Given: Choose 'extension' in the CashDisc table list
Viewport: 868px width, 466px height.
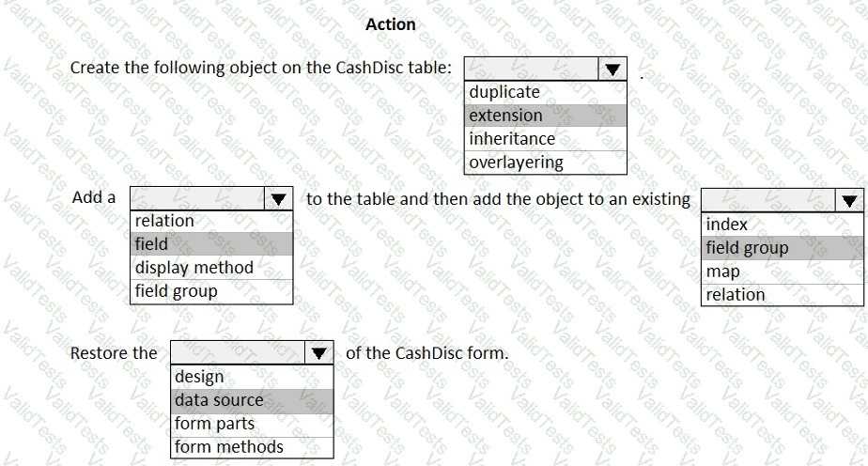Looking at the screenshot, I should 545,116.
